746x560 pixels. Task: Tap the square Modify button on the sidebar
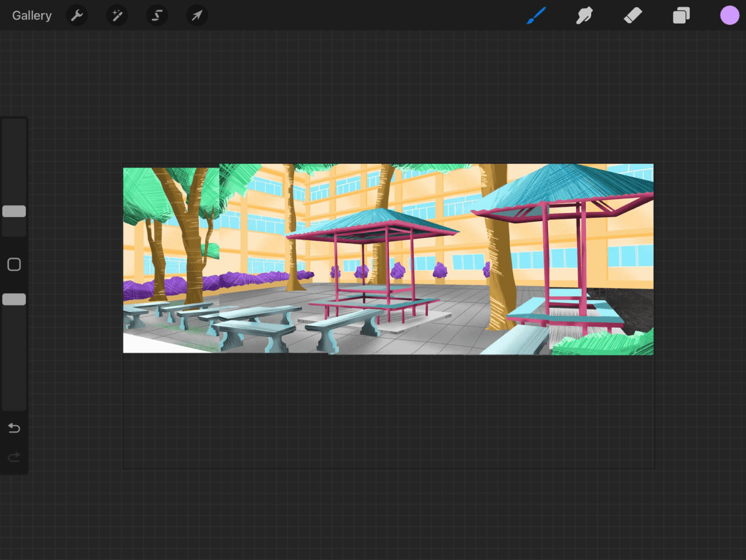click(x=13, y=264)
